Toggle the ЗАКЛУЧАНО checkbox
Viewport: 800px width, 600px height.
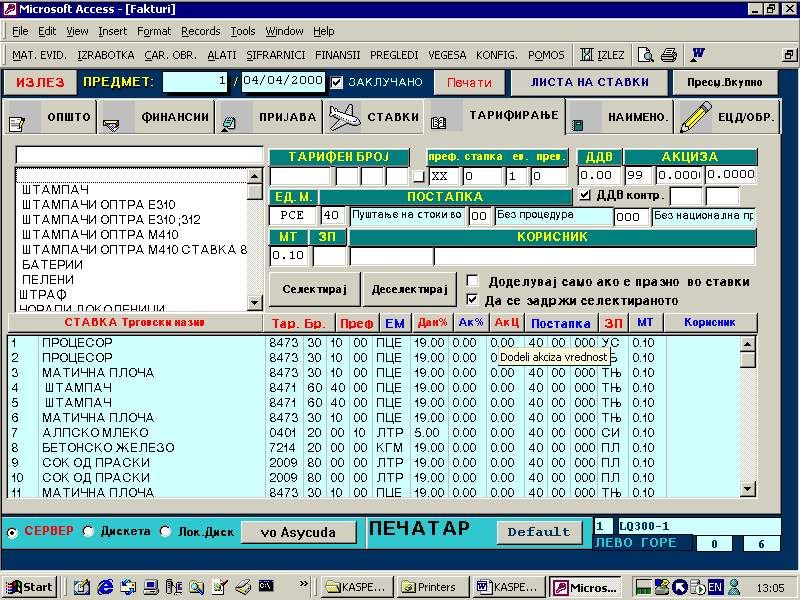337,82
